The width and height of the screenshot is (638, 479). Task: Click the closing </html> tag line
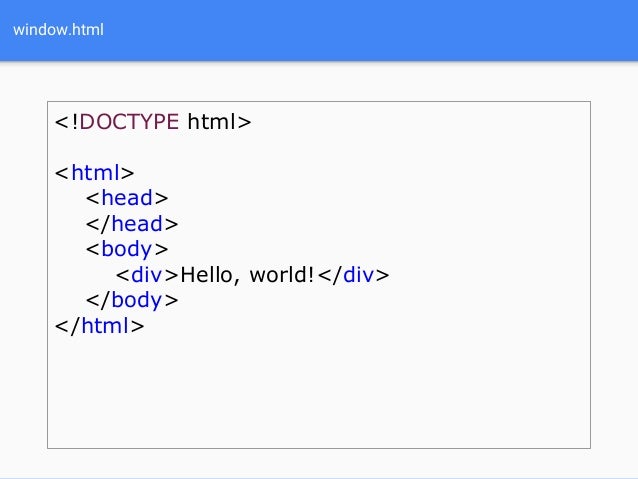[99, 326]
